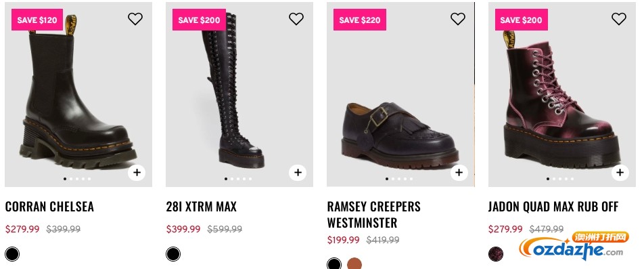Wishlist the Jadon Quad Max Rub Off
This screenshot has height=269, width=644.
click(619, 18)
